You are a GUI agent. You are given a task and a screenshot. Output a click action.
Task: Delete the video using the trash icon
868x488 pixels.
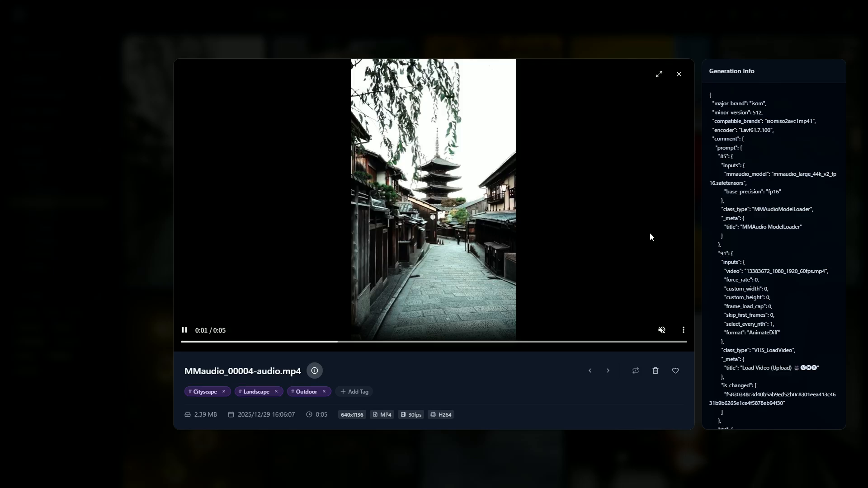656,371
